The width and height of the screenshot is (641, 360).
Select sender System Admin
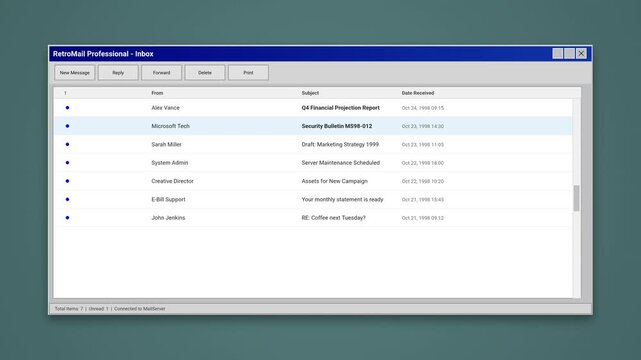pos(170,163)
